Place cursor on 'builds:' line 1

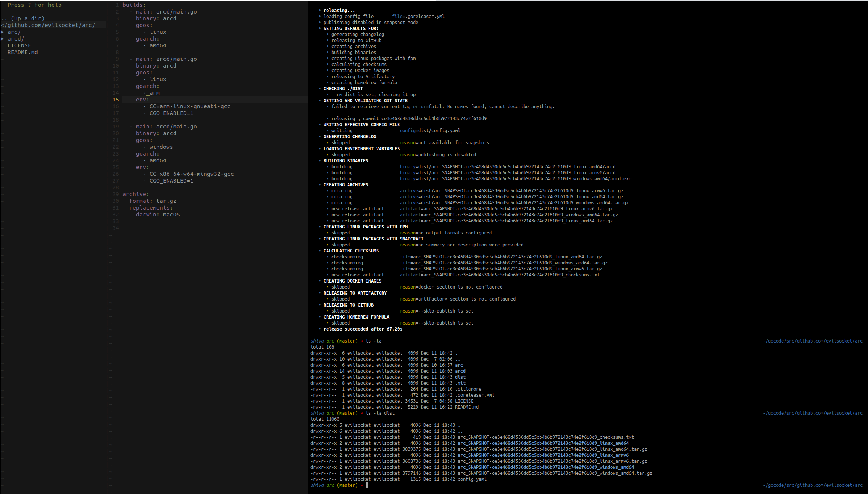pyautogui.click(x=134, y=5)
